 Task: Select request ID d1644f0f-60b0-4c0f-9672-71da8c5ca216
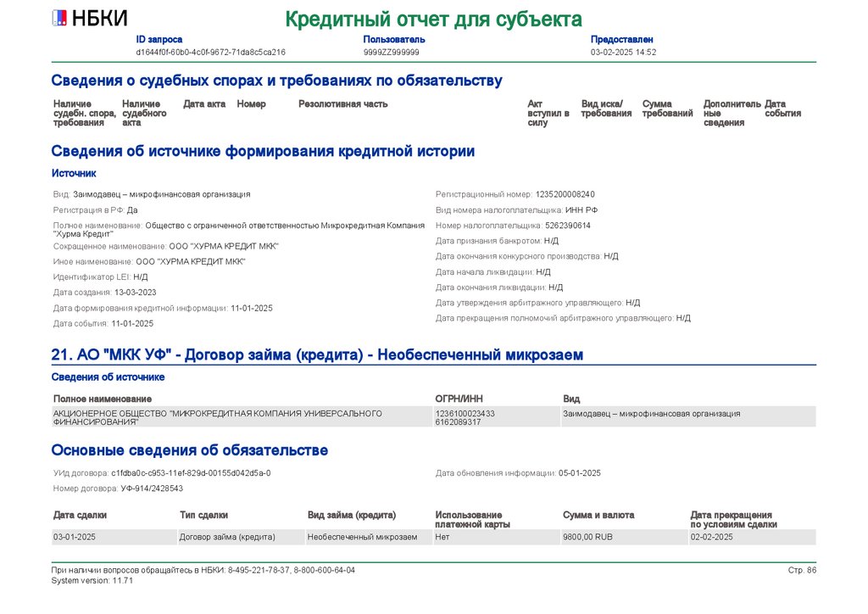pos(211,52)
